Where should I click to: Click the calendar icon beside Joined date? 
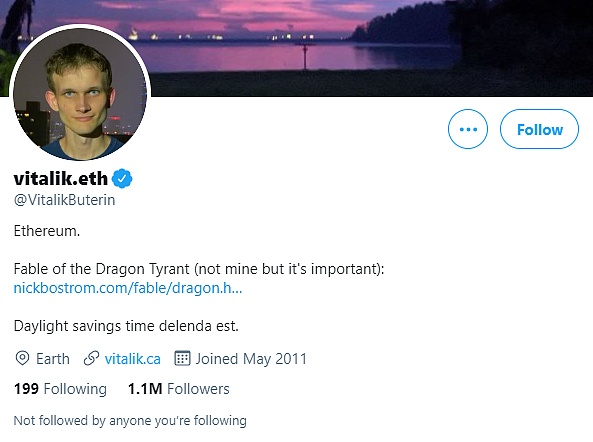182,358
